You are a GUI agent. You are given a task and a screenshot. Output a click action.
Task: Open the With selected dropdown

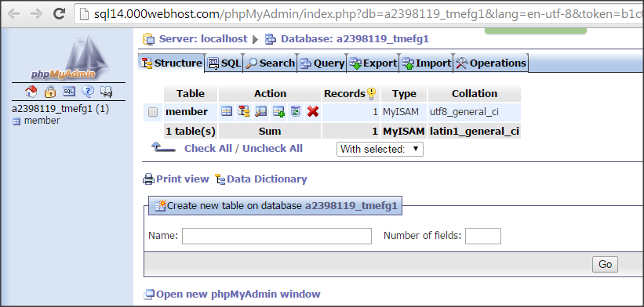(x=380, y=150)
